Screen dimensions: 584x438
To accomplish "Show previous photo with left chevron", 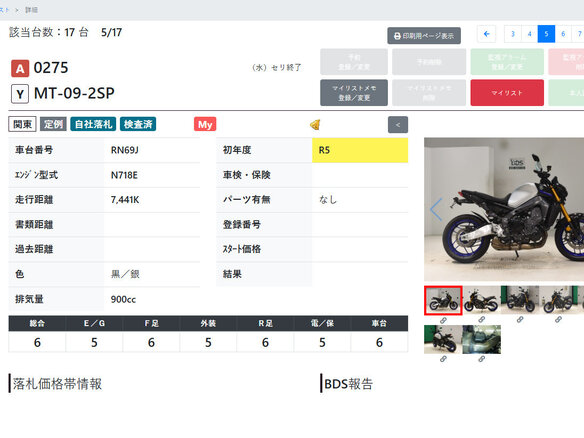I will pyautogui.click(x=436, y=209).
